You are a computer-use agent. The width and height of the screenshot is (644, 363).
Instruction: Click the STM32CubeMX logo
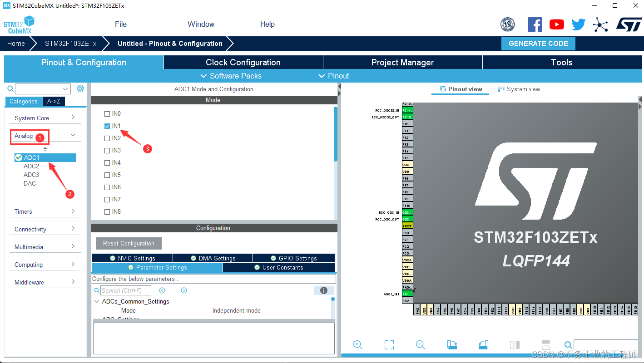(x=20, y=25)
